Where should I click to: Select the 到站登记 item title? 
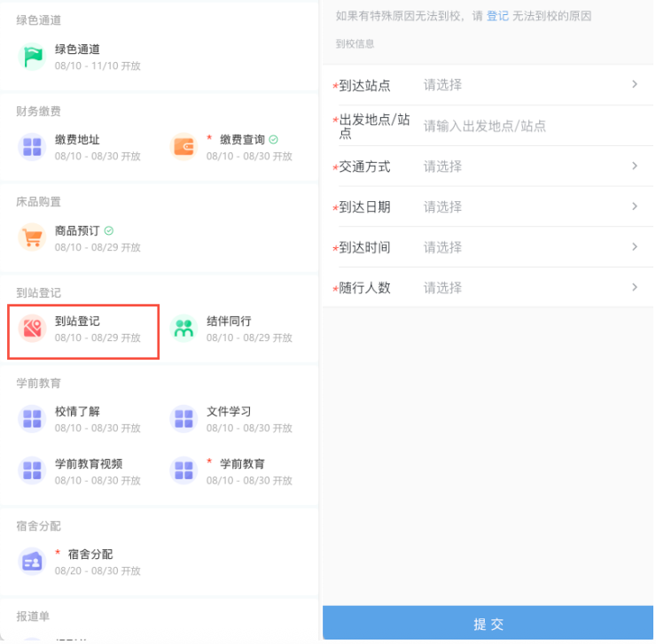77,322
